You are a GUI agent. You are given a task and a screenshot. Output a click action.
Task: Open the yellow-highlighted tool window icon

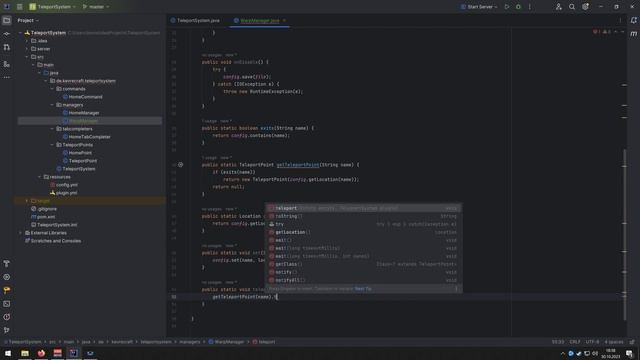7,290
